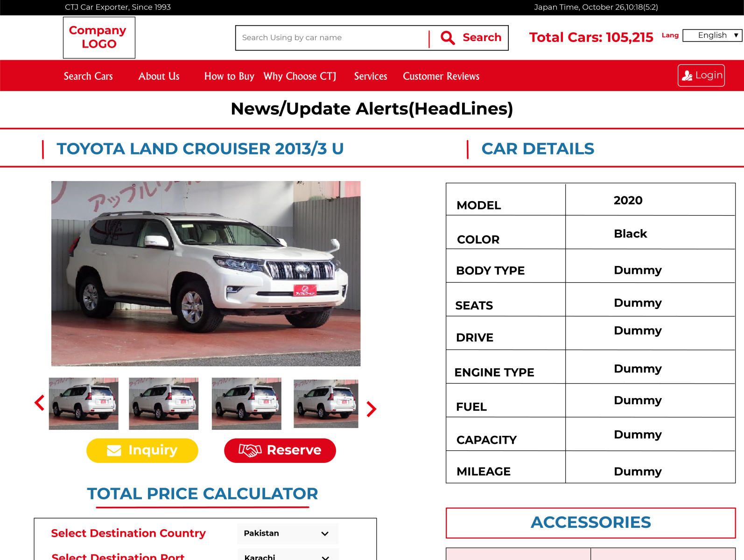Click the MILEAGE label
Viewport: 744px width, 560px height.
click(x=484, y=472)
